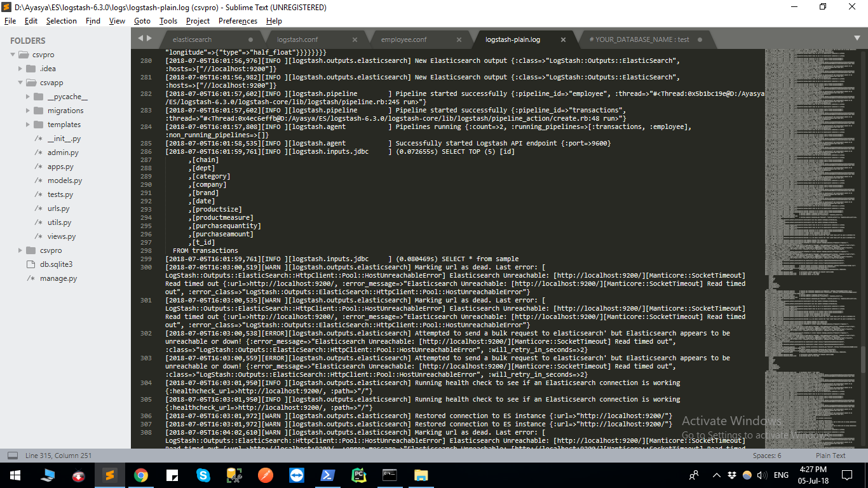Open views.py in the sidebar
The width and height of the screenshot is (868, 488).
coord(62,236)
